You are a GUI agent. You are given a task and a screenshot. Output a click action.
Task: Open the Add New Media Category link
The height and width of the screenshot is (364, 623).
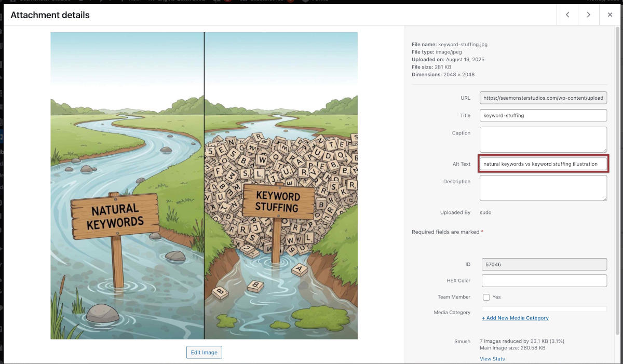(x=515, y=318)
